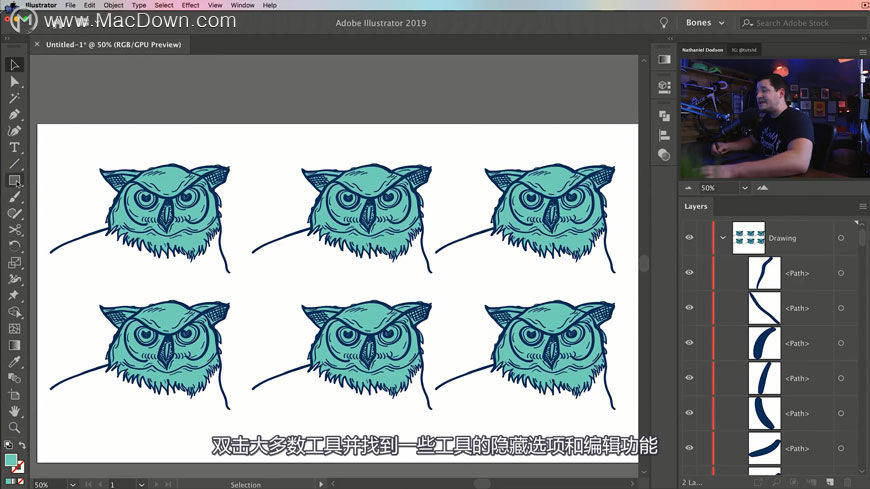Zoom out with Navigator small mountains icon

tap(689, 188)
